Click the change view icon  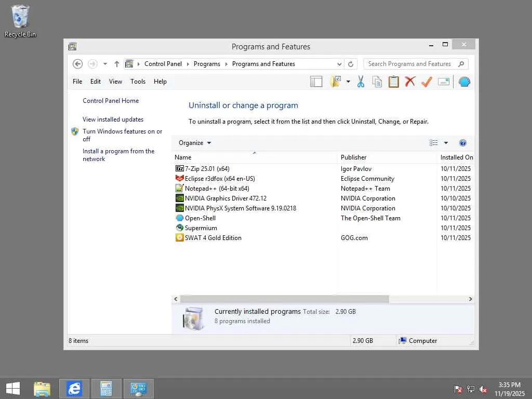[x=433, y=143]
